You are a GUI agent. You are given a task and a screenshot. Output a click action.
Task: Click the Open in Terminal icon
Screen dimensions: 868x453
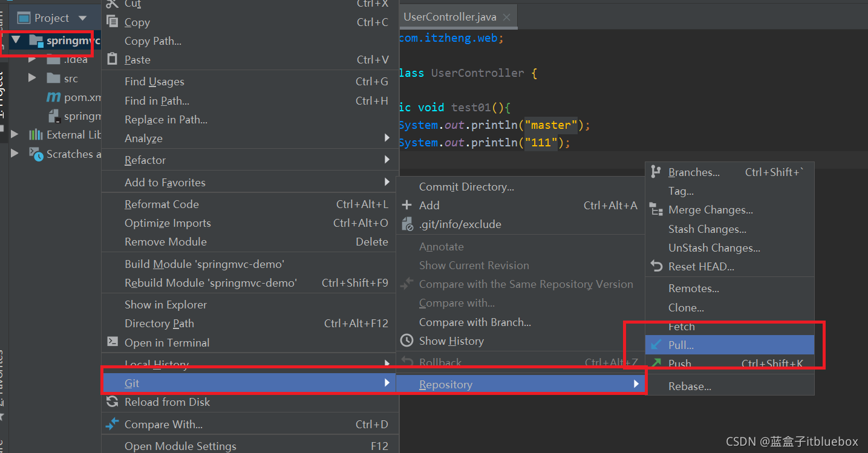[x=112, y=342]
